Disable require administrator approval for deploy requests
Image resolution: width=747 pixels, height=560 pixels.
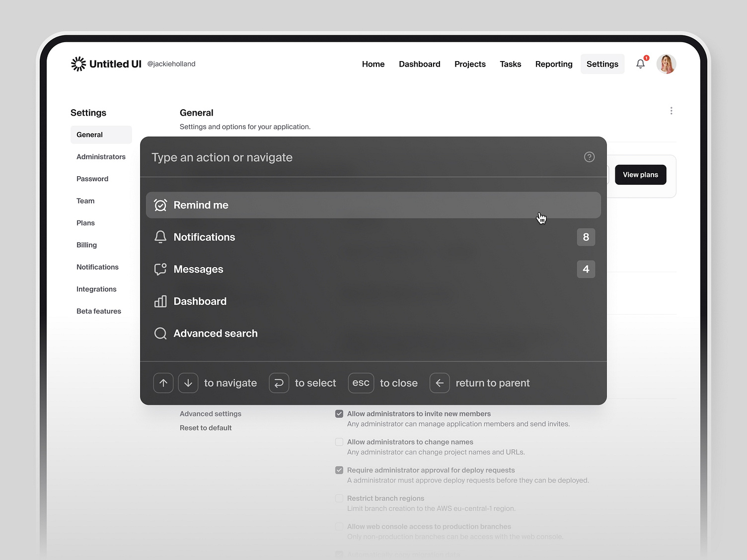pyautogui.click(x=339, y=470)
